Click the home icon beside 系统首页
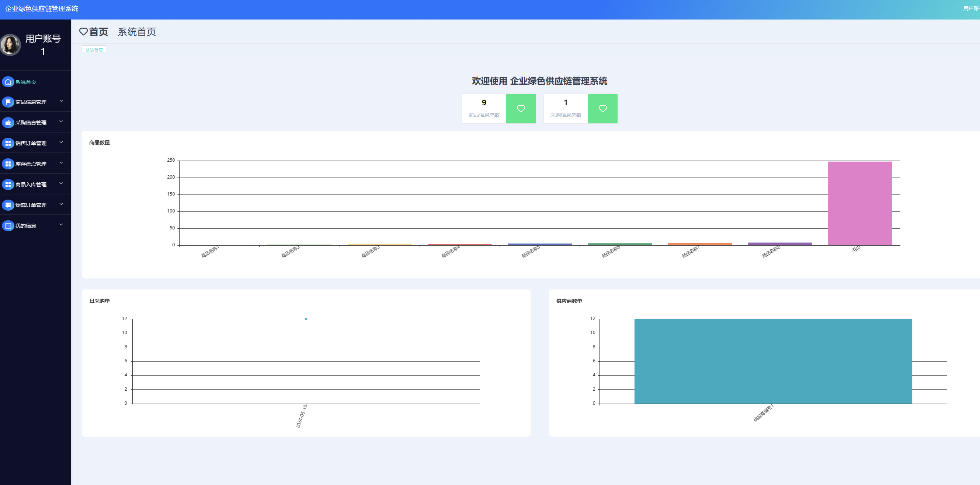980x485 pixels. click(8, 82)
